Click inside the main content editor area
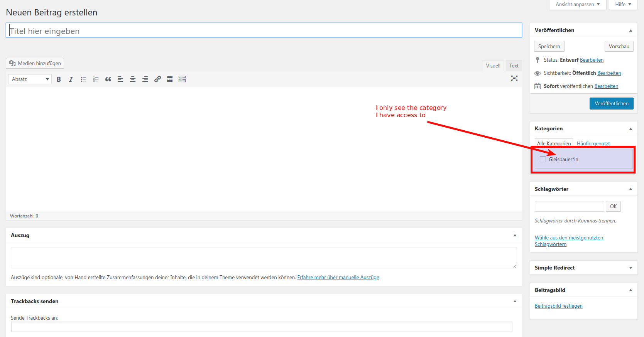 click(x=264, y=149)
